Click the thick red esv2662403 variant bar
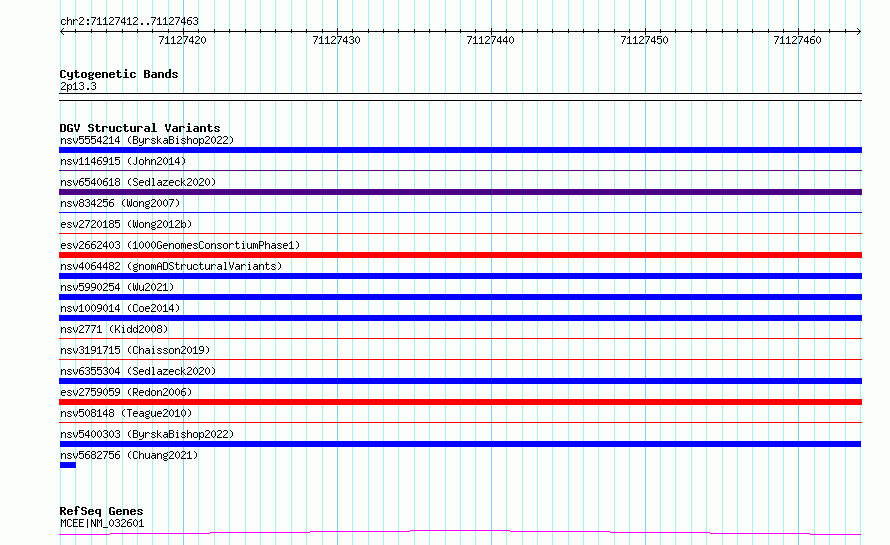The image size is (890, 545). 460,255
